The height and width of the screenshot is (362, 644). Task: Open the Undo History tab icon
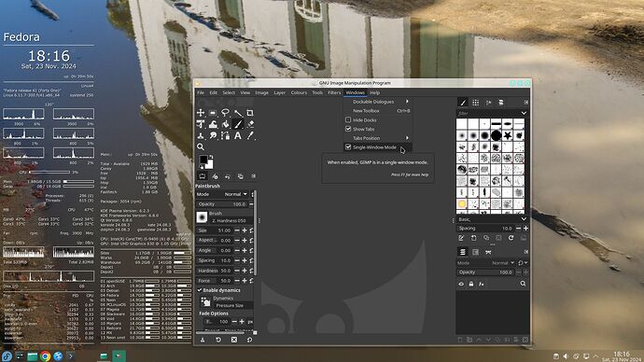click(x=228, y=176)
